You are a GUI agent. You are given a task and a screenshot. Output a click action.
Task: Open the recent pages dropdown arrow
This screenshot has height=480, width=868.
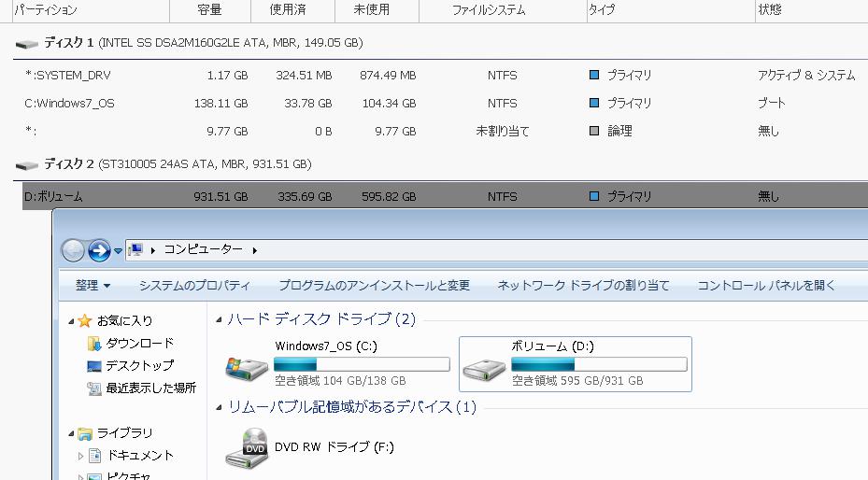tap(118, 251)
